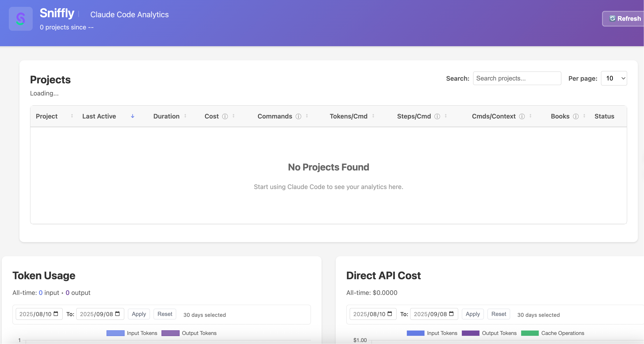
Task: Click the Sniffly title text
Action: 57,13
